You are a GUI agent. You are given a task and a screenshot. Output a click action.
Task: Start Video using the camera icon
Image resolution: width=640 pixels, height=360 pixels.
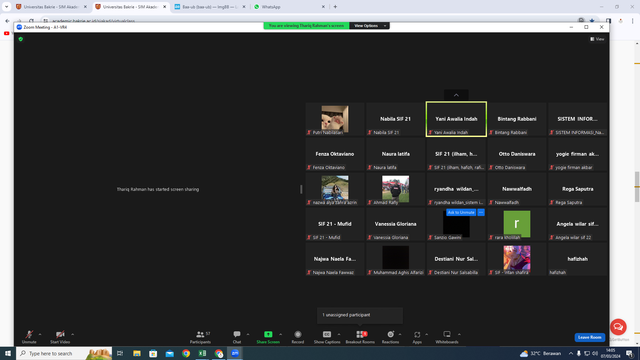click(60, 337)
